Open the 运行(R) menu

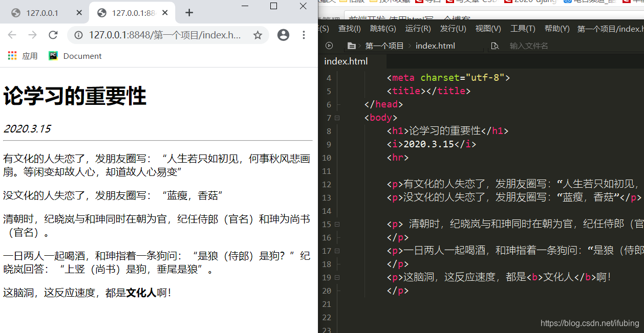418,29
